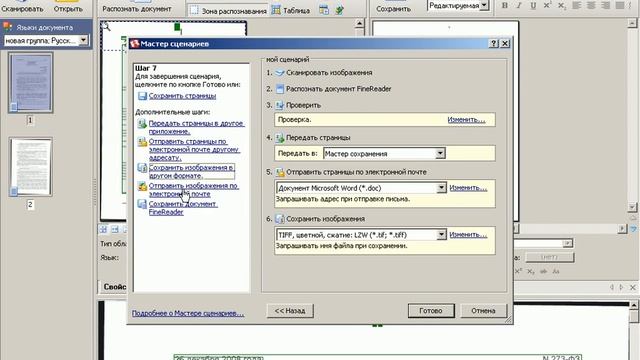Screen dimensions: 640x360
Task: Select Таблица area tool
Action: pos(291,10)
